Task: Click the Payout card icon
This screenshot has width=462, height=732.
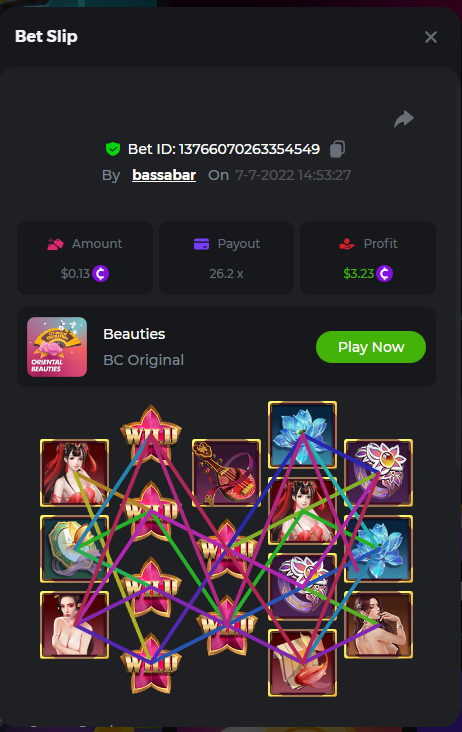Action: 201,244
